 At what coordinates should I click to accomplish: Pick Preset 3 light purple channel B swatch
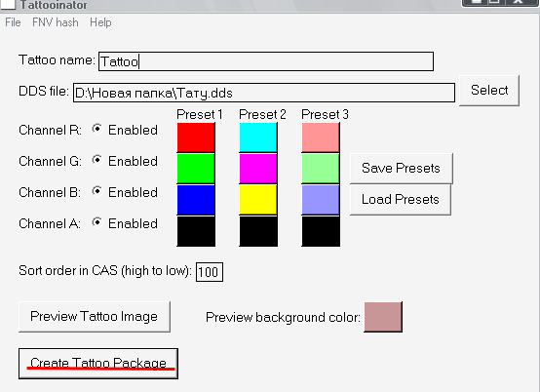[321, 200]
